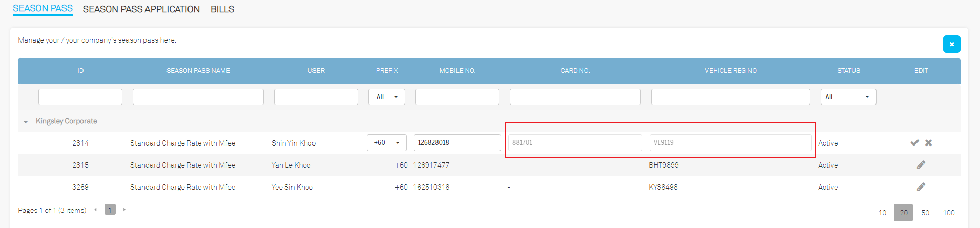Show 50 items per page
The width and height of the screenshot is (980, 228).
click(x=925, y=213)
